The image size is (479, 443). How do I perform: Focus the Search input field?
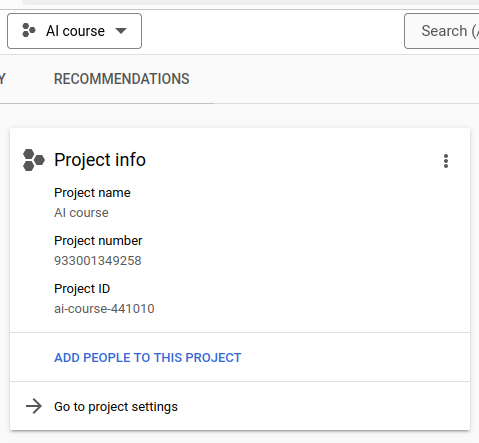pos(442,31)
